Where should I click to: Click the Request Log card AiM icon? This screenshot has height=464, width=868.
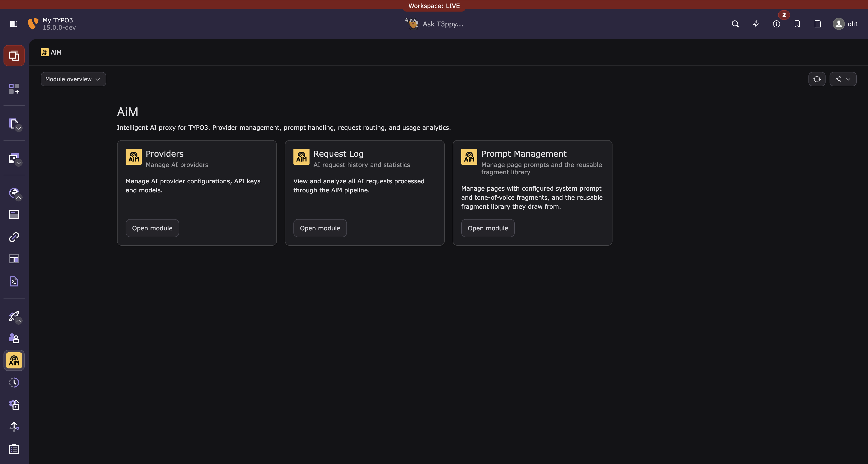pos(301,157)
